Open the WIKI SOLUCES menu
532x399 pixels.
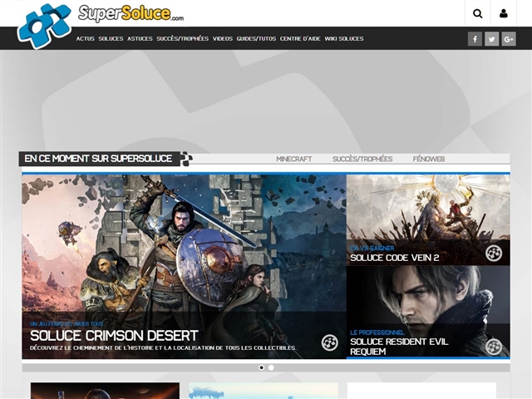[x=344, y=39]
